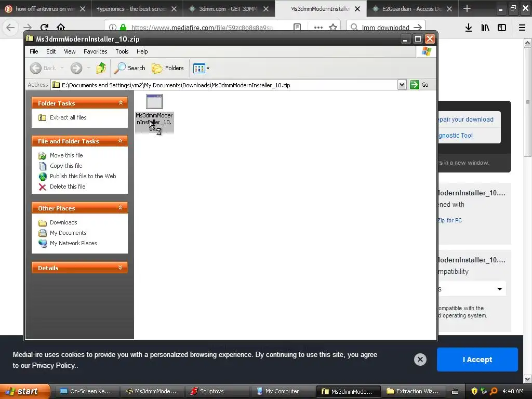Open My Documents under Other Places
Image resolution: width=532 pixels, height=399 pixels.
click(x=68, y=233)
